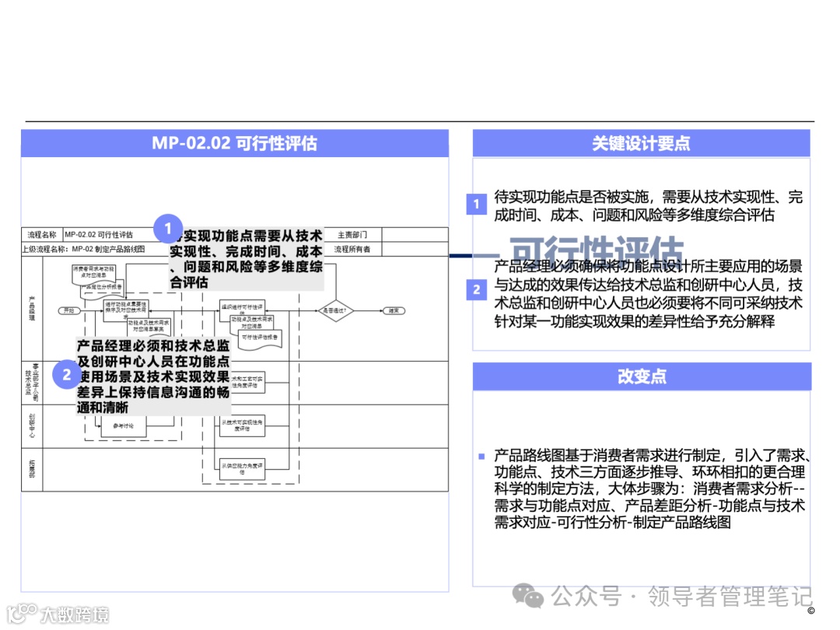Click the round number 1 marker on the flowchart
The image size is (840, 630).
(168, 229)
